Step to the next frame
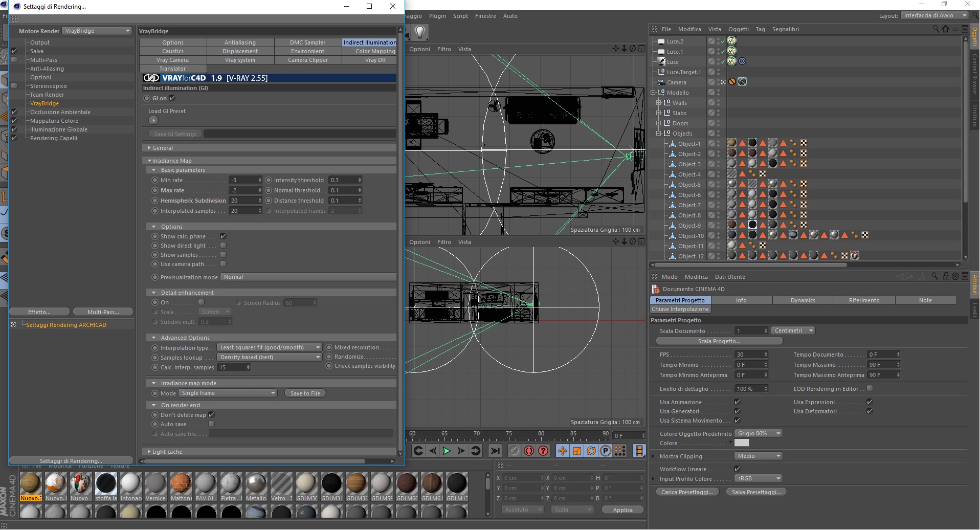Screen dimensions: 980x530 pyautogui.click(x=461, y=451)
